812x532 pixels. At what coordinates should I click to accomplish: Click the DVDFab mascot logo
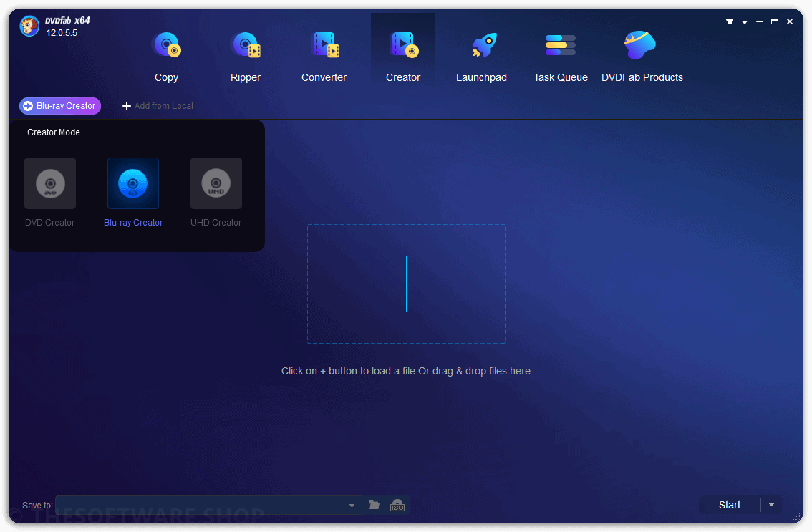pos(29,26)
